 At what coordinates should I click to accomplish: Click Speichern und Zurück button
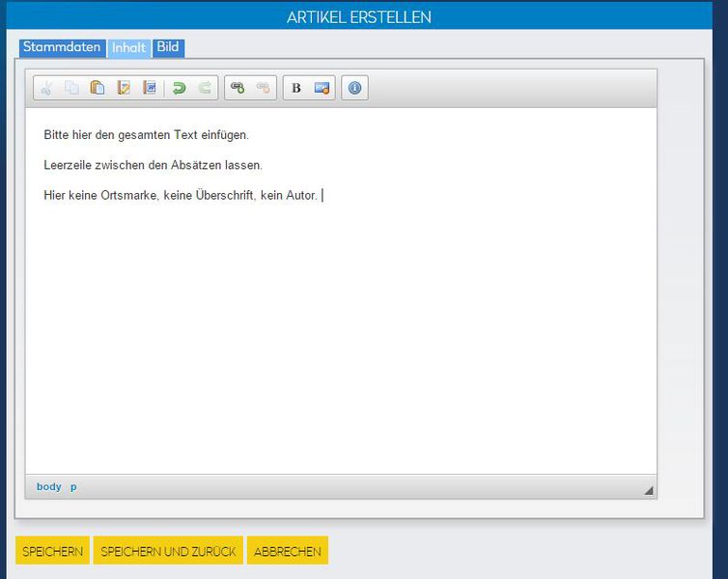168,551
